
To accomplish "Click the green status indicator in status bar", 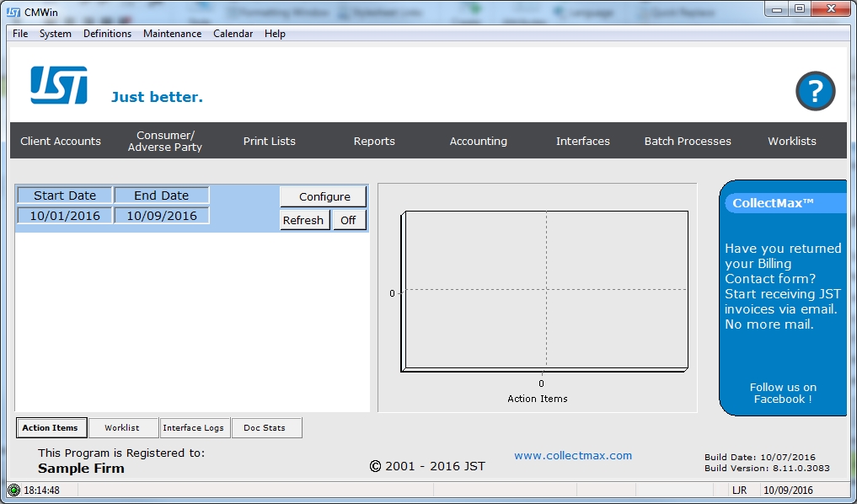I will 13,490.
